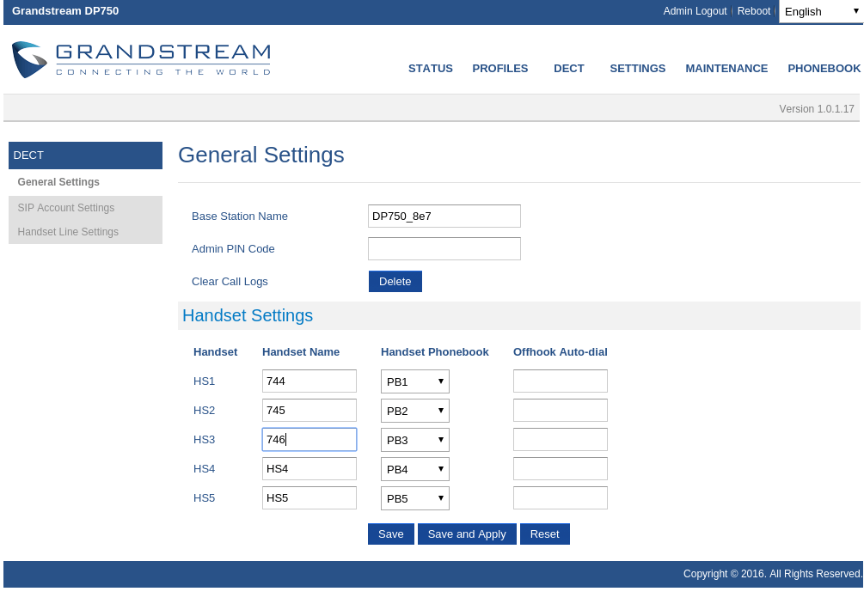Click the HS3 Offhook Auto-dial field
This screenshot has width=864, height=616.
click(561, 439)
